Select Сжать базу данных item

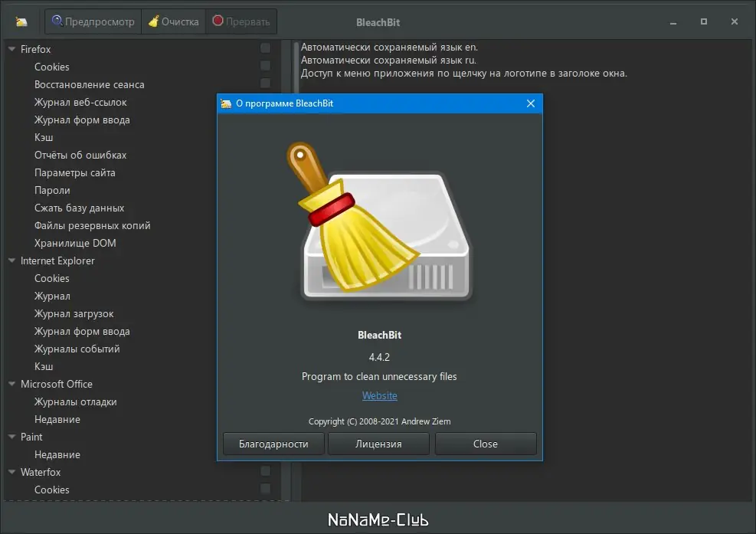pos(79,208)
